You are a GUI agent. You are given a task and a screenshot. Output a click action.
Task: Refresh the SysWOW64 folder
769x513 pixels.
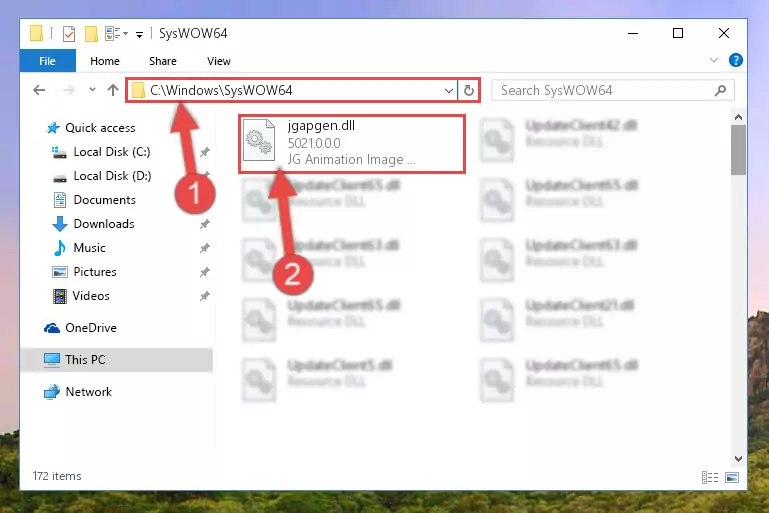point(469,90)
